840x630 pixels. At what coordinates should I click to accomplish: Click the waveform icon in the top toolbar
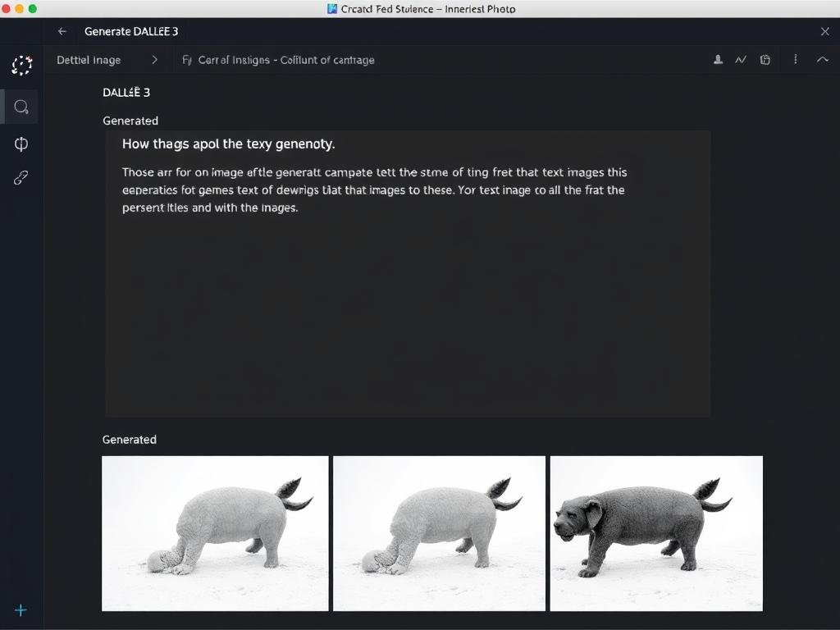click(x=741, y=60)
